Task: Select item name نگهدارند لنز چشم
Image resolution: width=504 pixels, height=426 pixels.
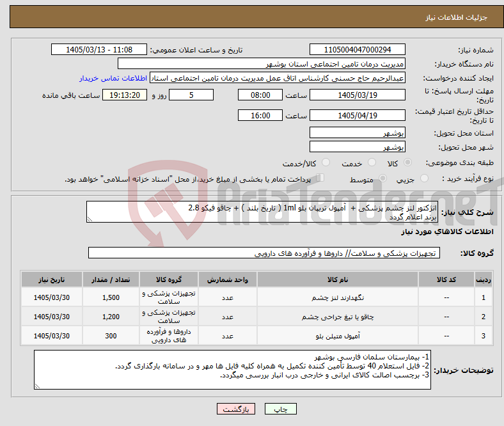Action: 338,297
